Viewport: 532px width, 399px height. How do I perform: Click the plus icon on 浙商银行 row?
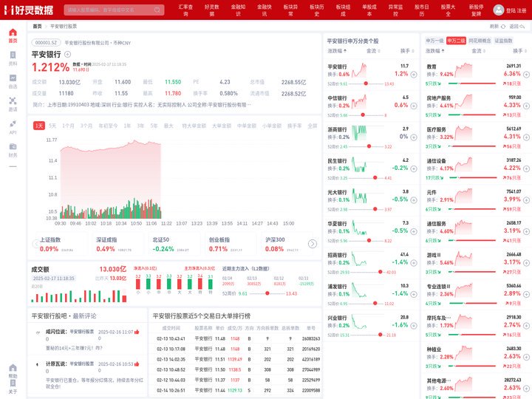[x=414, y=137]
